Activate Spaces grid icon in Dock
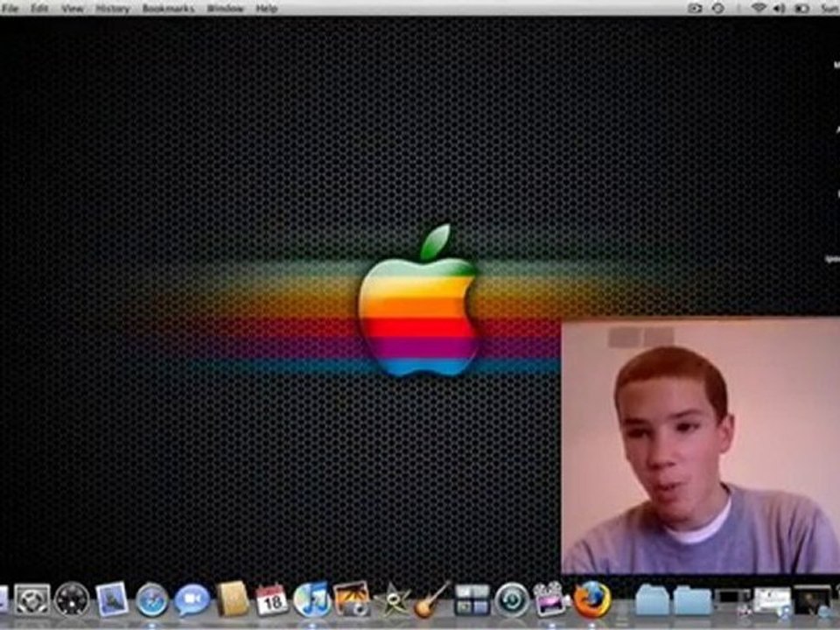Viewport: 840px width, 630px height. [472, 599]
